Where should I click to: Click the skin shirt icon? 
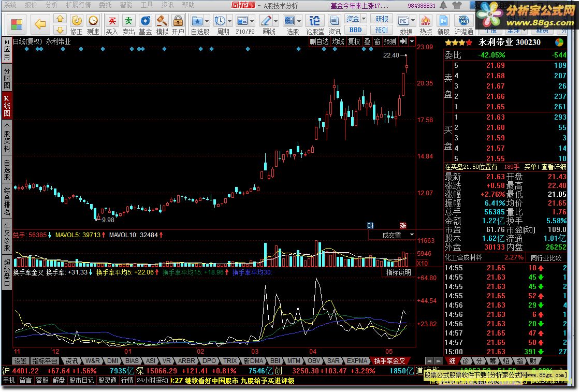pyautogui.click(x=457, y=5)
